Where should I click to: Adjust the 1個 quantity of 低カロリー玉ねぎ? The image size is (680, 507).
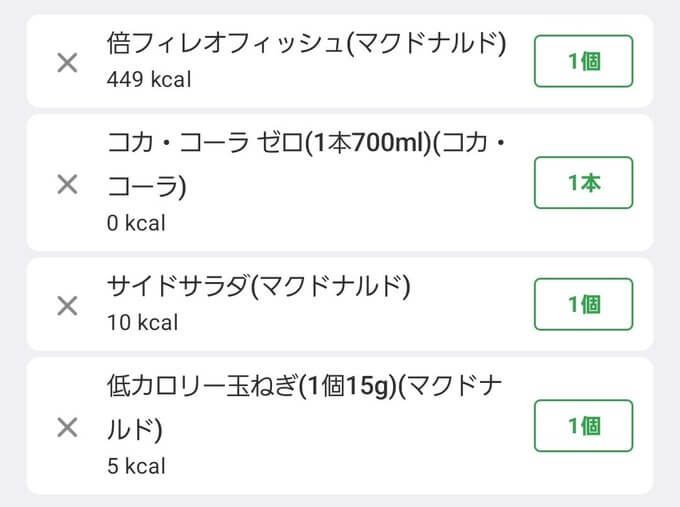click(x=583, y=426)
